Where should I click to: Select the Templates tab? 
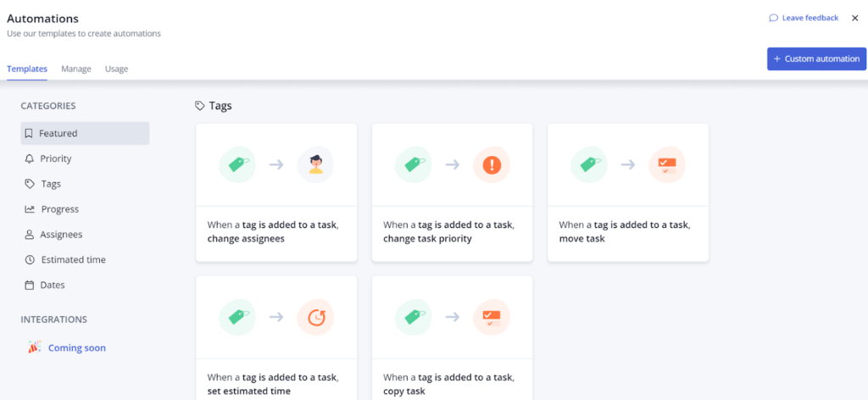[27, 69]
